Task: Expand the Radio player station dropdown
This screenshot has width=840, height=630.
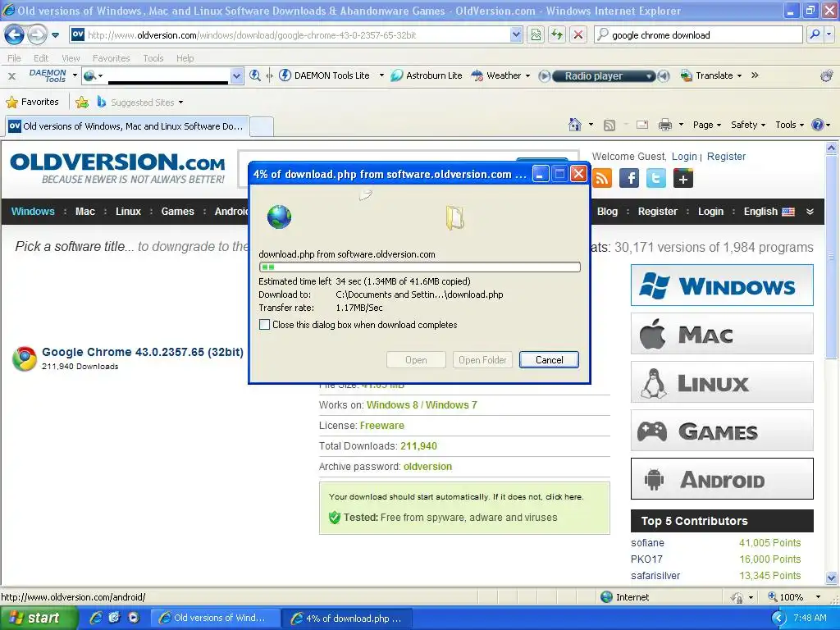Action: click(x=649, y=76)
